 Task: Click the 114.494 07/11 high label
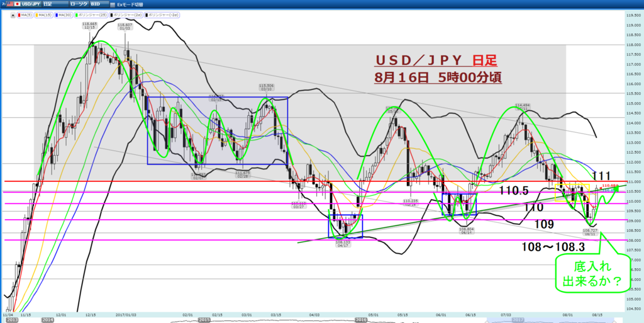(x=522, y=106)
